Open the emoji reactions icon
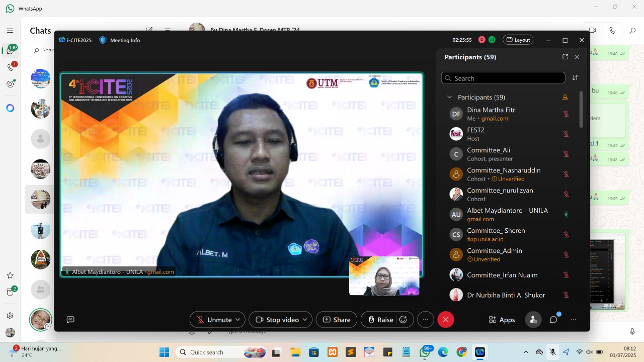Screen dimensions: 644x362 (x=403, y=319)
